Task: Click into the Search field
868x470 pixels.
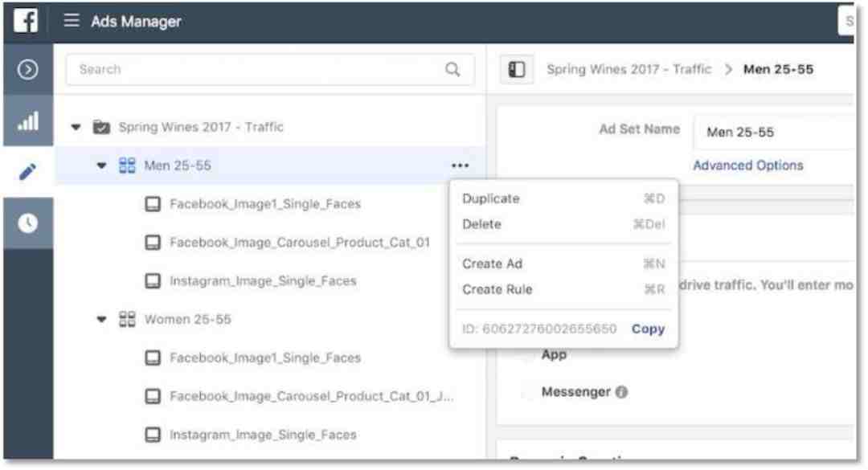Action: (270, 69)
